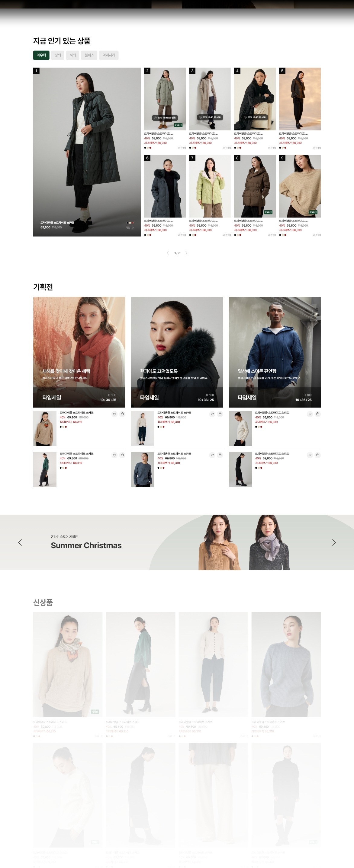The height and width of the screenshot is (868, 354).
Task: Open the 새해를 맞이해 찾아온 혜택 promotion banner
Action: [x=79, y=352]
